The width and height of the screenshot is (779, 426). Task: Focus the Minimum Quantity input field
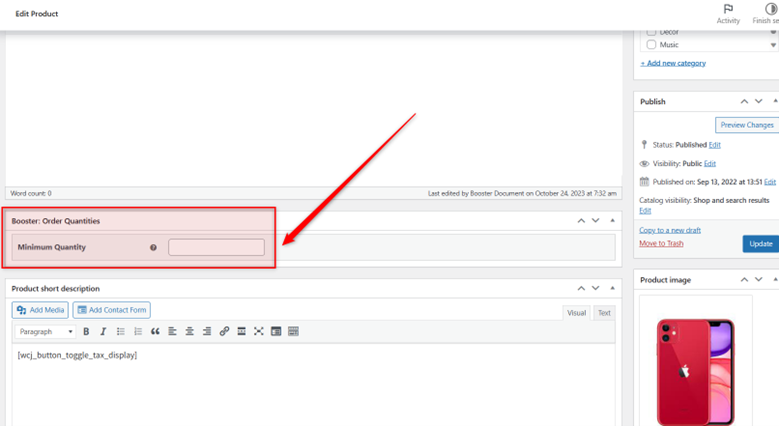tap(216, 248)
